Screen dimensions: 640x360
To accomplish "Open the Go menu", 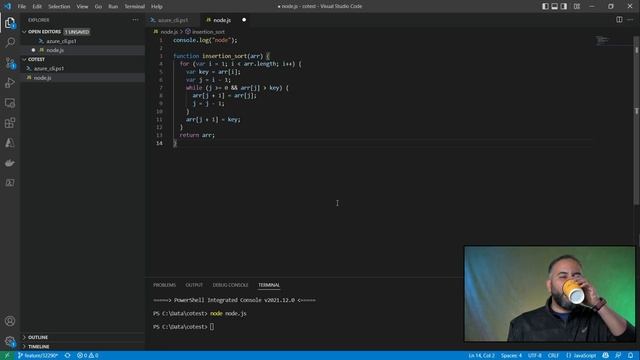I will pos(98,7).
